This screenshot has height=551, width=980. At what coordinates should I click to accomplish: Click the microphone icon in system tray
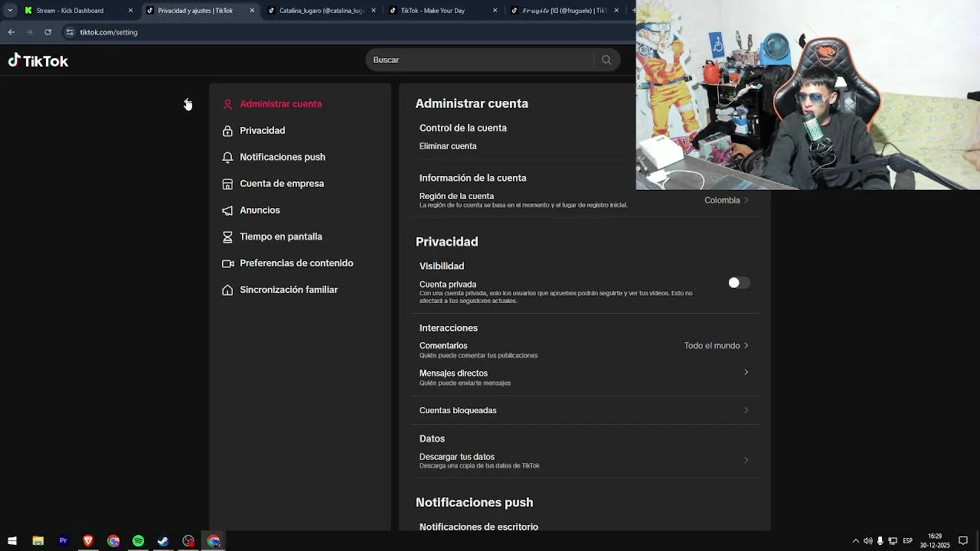pos(880,541)
